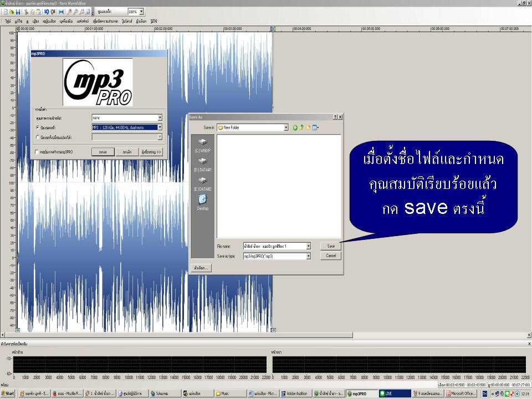The width and height of the screenshot is (532, 399).
Task: Select the (C:) WINXP drive shortcut
Action: click(x=203, y=145)
